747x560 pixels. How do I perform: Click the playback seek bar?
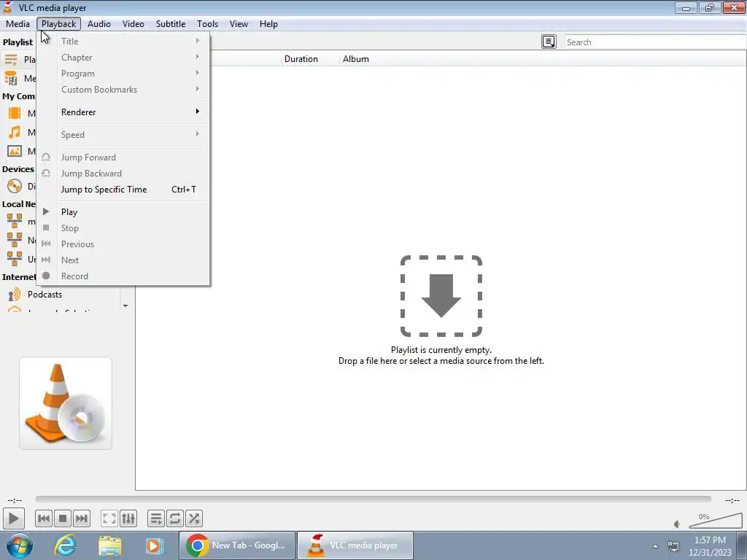[x=373, y=499]
